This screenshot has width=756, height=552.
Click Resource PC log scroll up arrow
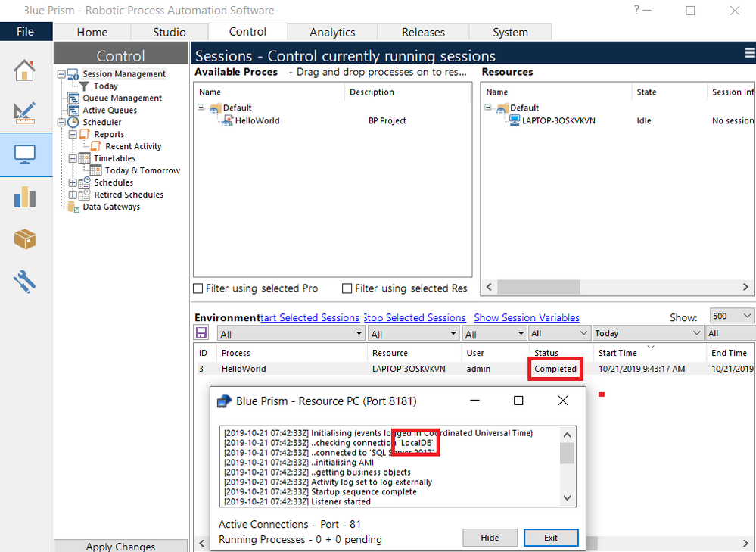coord(567,435)
